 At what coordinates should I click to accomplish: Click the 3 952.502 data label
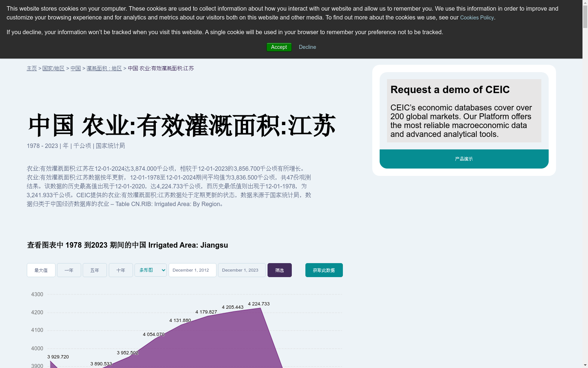pos(128,353)
